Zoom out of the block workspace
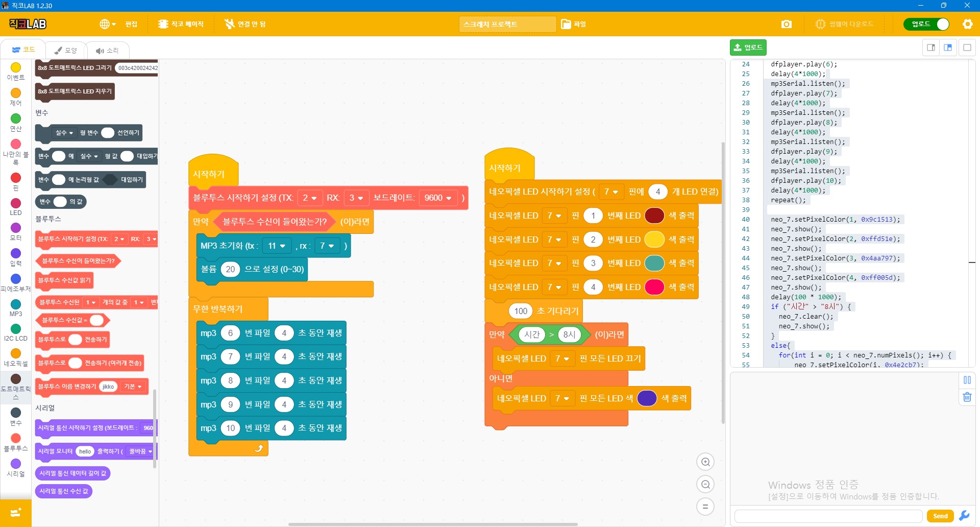This screenshot has height=527, width=980. click(705, 485)
